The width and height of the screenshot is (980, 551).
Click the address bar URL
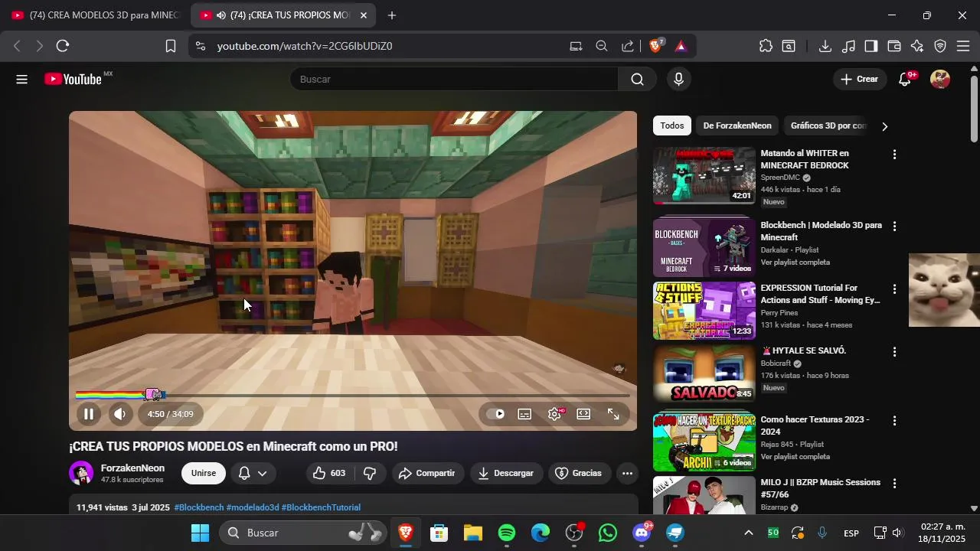(305, 46)
